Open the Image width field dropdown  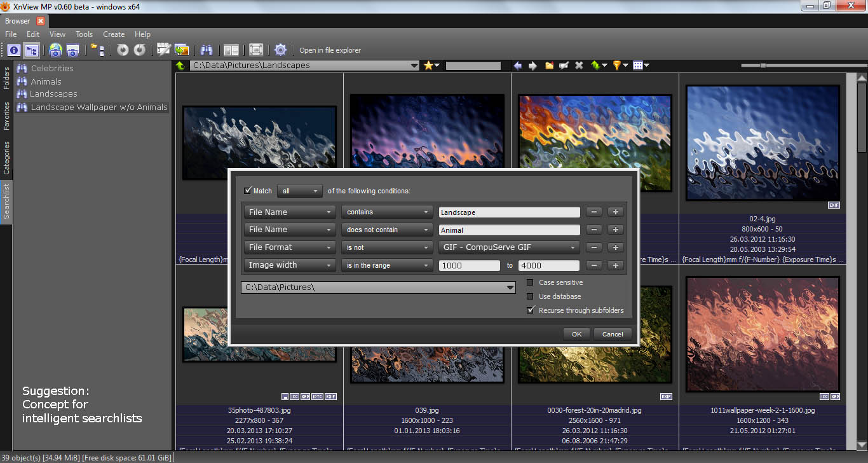click(290, 265)
